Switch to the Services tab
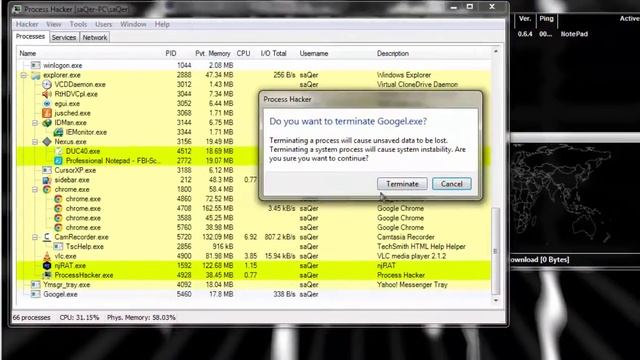The width and height of the screenshot is (640, 360). pos(64,38)
